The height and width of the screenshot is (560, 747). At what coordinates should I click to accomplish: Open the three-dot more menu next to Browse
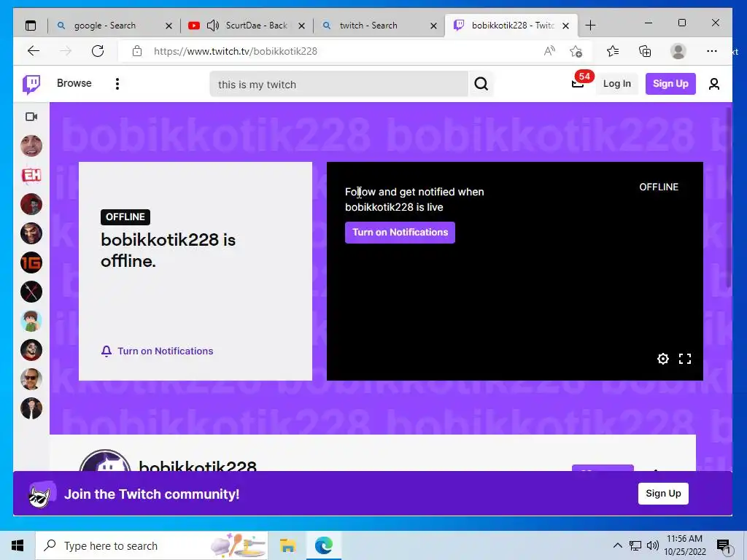117,84
